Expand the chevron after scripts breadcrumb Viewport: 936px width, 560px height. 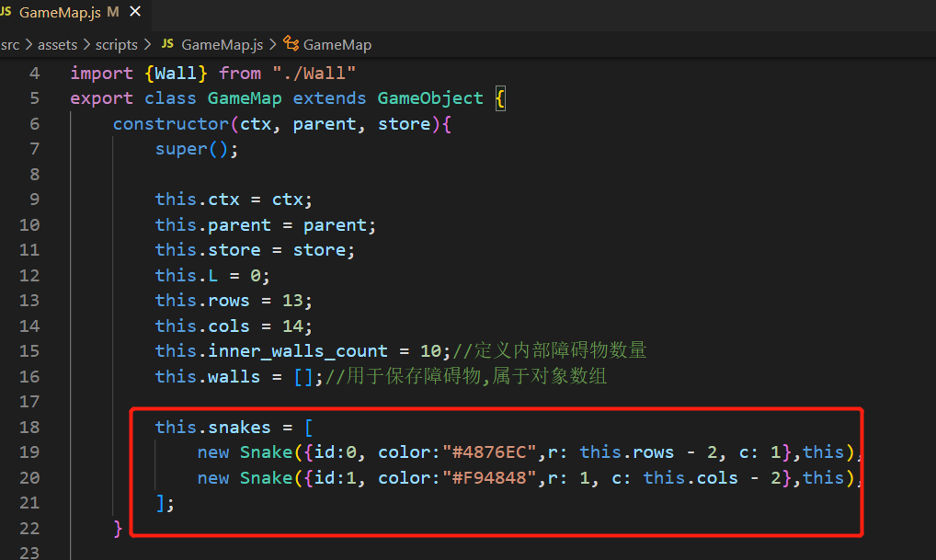click(x=147, y=45)
